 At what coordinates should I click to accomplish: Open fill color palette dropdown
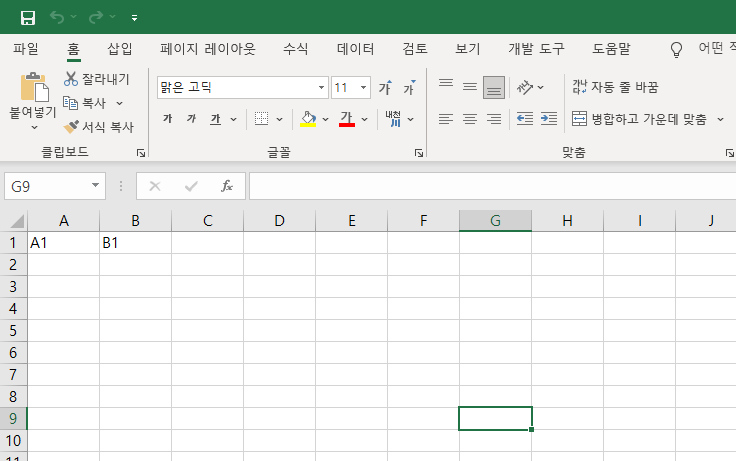325,119
